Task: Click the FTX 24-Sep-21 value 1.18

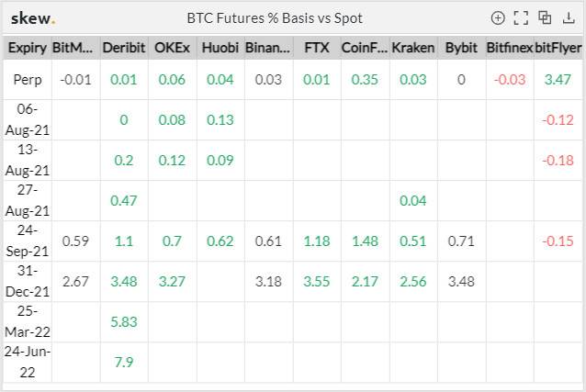Action: pos(317,241)
